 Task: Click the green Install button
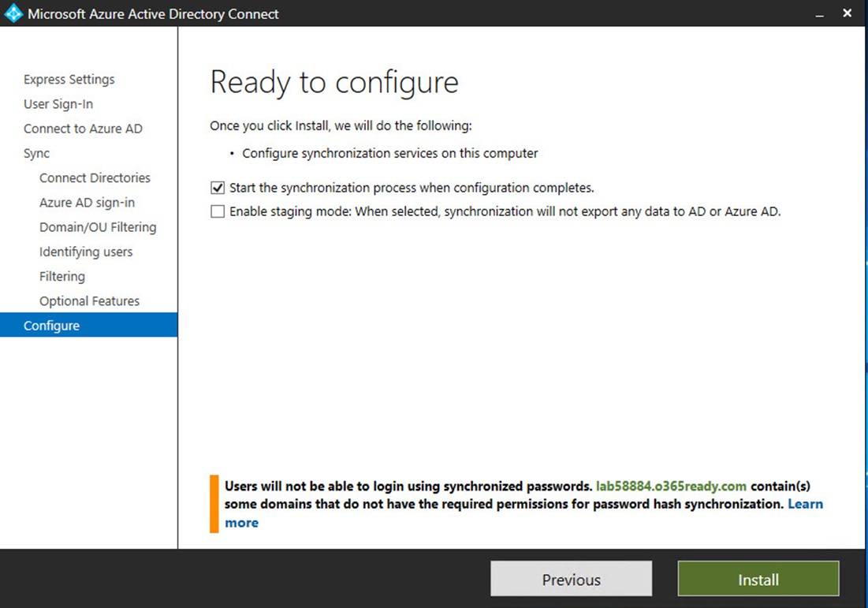pyautogui.click(x=758, y=579)
